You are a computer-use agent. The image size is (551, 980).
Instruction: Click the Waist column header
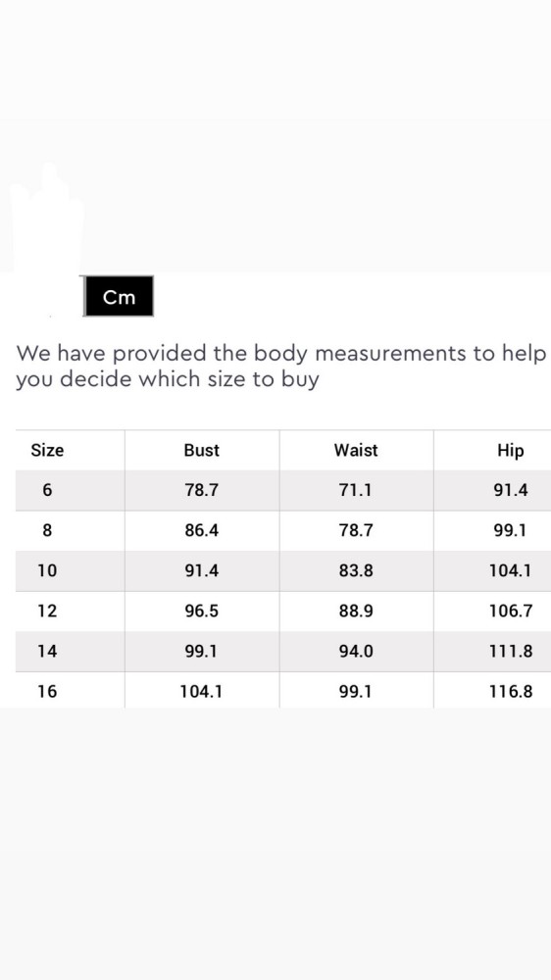[x=356, y=450]
